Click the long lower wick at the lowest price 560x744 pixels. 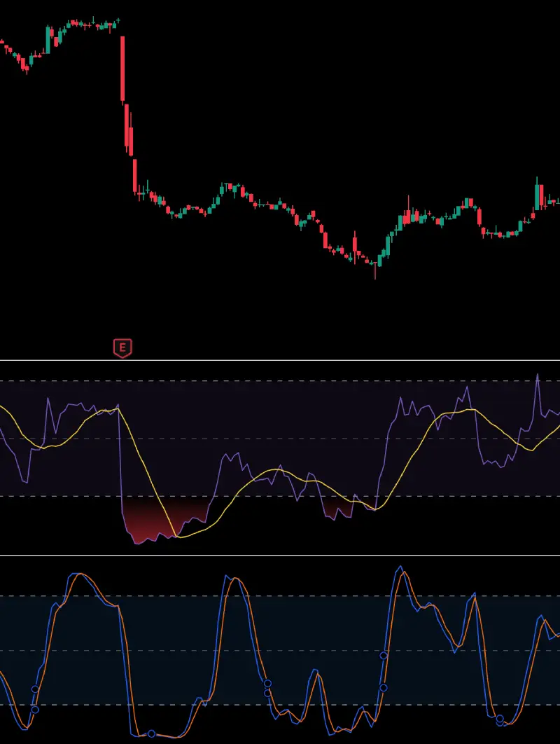pos(375,273)
